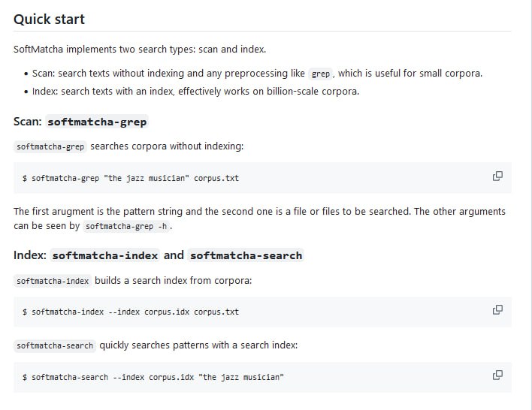Click the softmatcha-search --index corpus.idx code line
This screenshot has height=410, width=532.
point(153,377)
